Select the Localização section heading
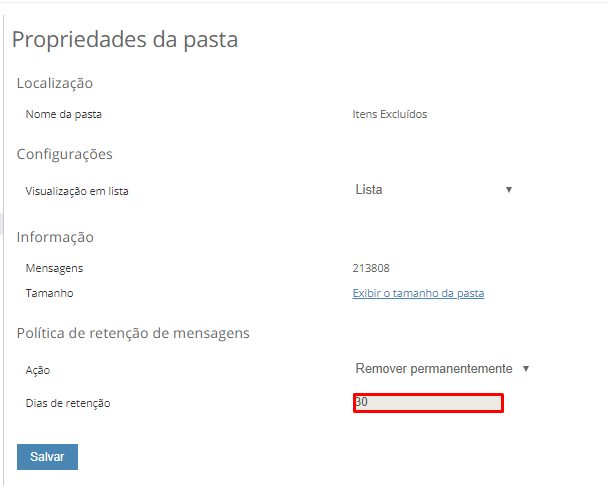Image resolution: width=608 pixels, height=486 pixels. 55,83
